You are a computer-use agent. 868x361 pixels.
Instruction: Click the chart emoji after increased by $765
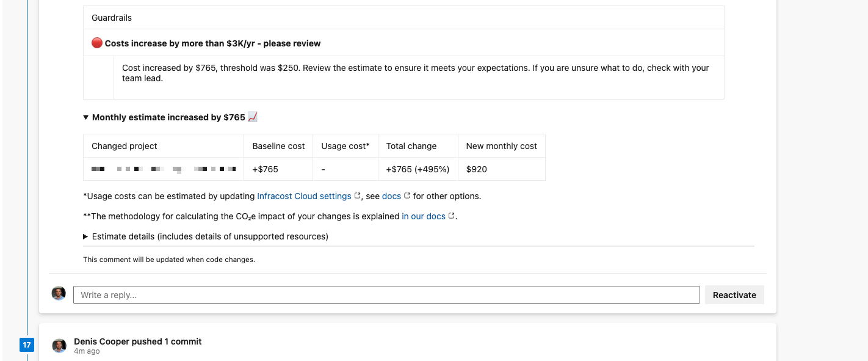253,117
